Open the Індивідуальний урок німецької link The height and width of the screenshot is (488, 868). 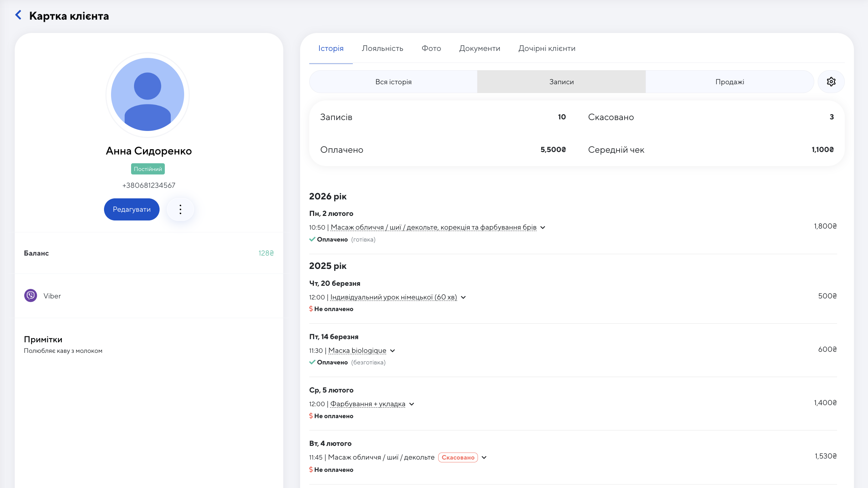click(x=393, y=297)
